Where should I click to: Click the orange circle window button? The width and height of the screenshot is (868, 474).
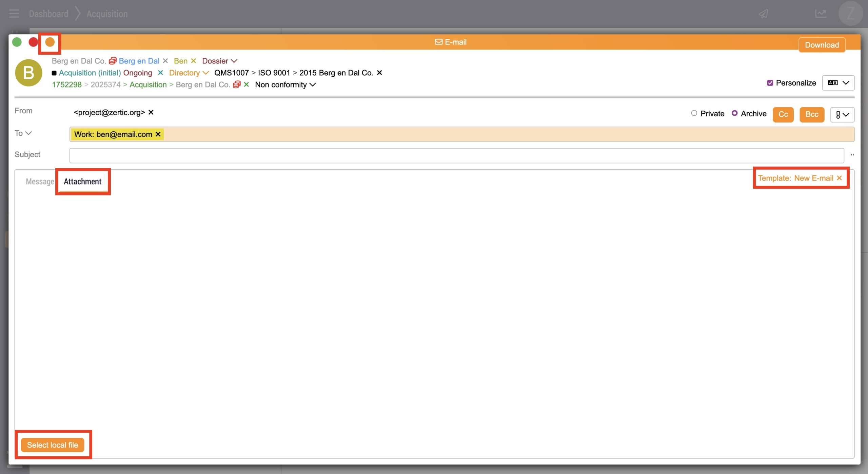coord(50,42)
